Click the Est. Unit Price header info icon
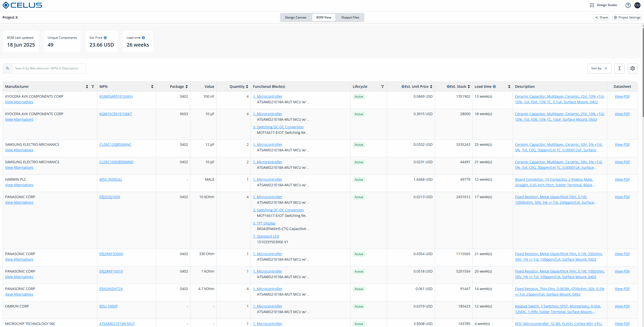This screenshot has height=327, width=644. click(x=403, y=87)
